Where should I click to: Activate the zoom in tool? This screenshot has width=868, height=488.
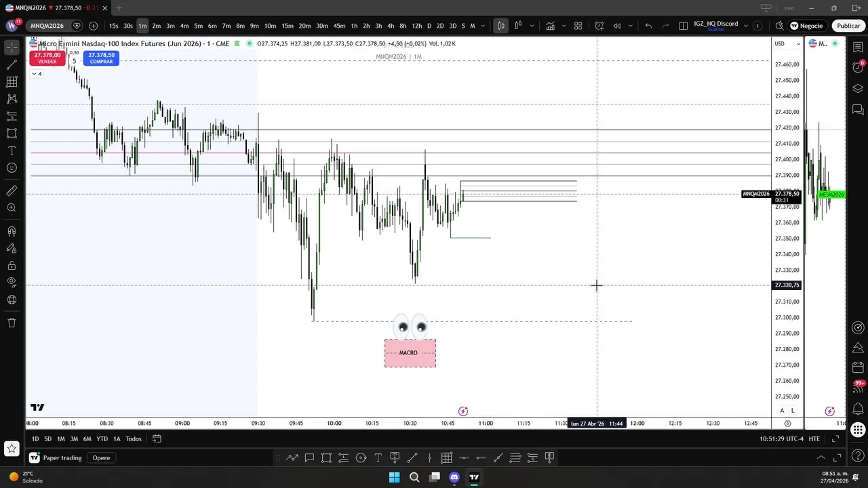click(12, 208)
